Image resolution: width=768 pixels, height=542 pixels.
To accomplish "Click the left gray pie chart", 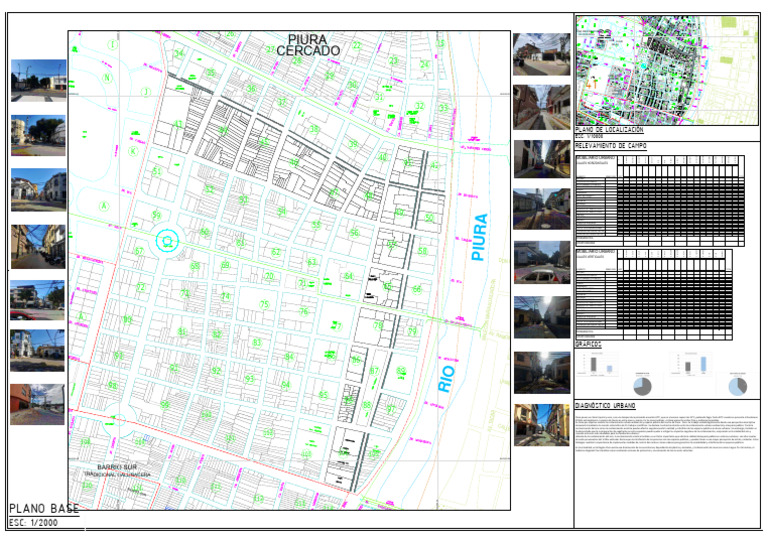I will point(643,385).
